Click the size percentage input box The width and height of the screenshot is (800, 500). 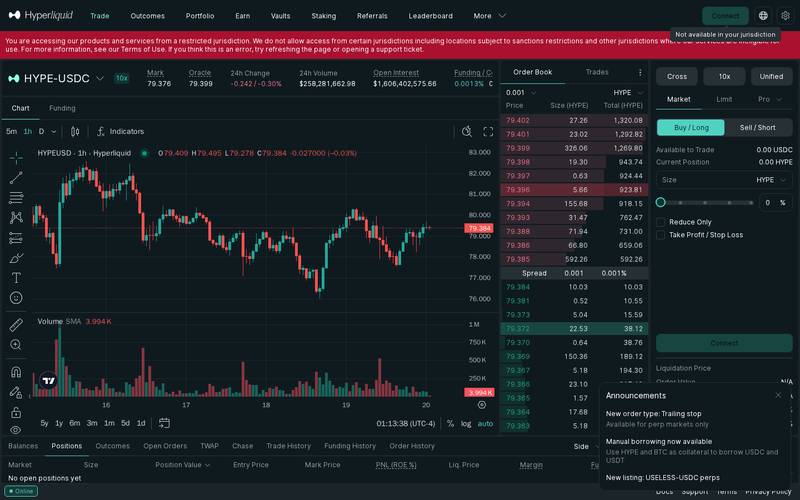coord(776,203)
